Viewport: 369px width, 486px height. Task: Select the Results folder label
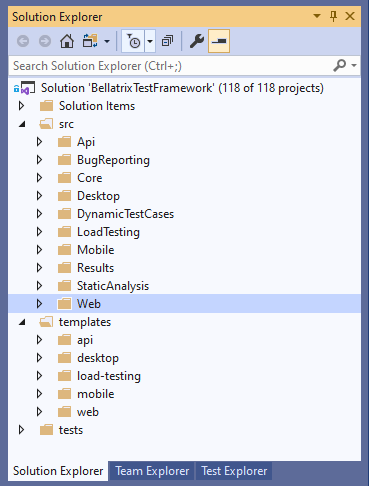coord(95,268)
